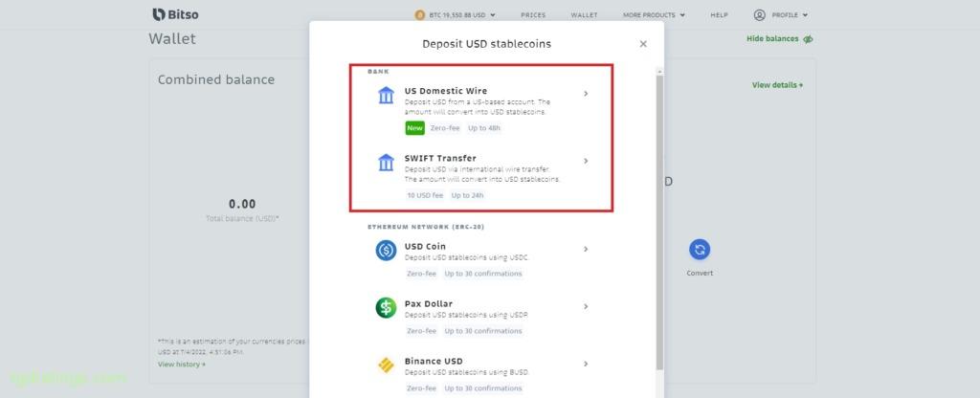Open the Prices menu item
Image resolution: width=980 pixels, height=398 pixels.
click(533, 15)
